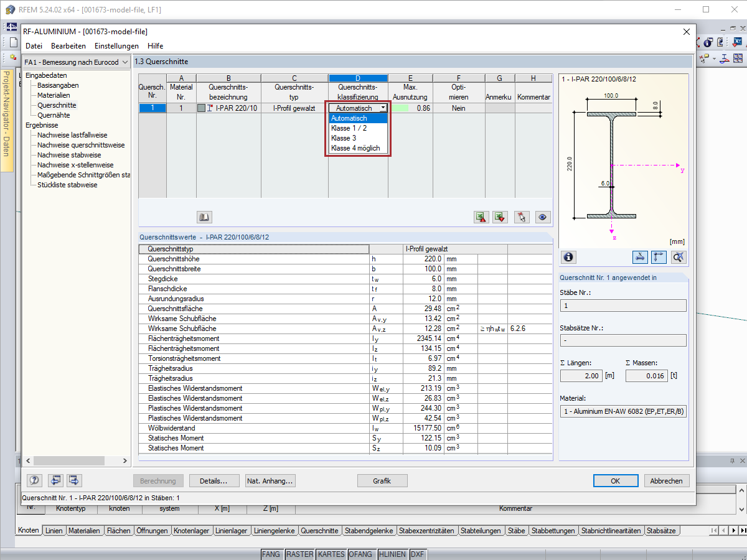Open the Bearbeiten menu

68,46
